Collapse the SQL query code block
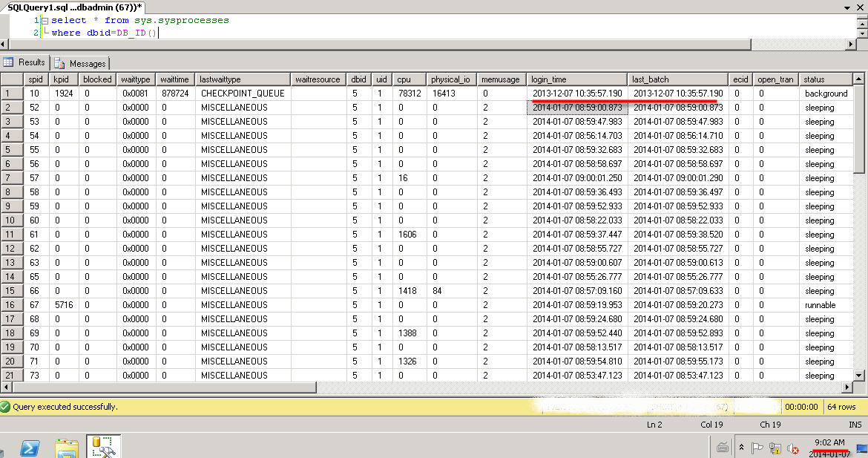 (x=44, y=21)
